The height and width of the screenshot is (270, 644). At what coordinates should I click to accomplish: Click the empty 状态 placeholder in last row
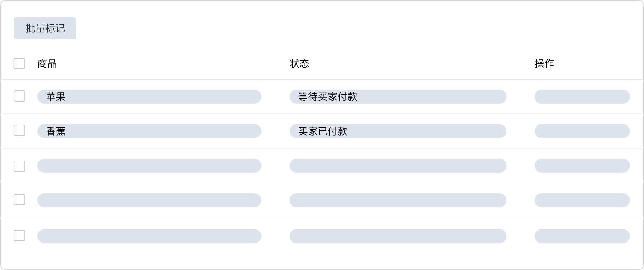click(398, 236)
